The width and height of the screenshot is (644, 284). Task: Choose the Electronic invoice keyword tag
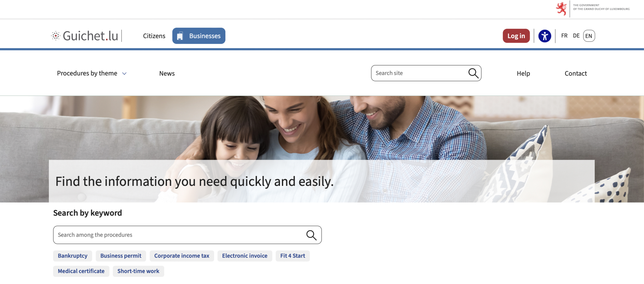tap(245, 256)
